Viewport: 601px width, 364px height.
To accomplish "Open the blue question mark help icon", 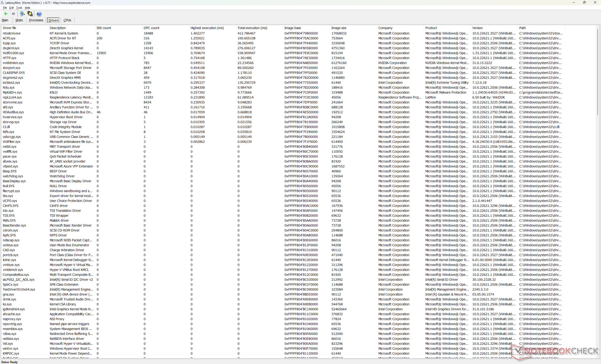I will tap(39, 14).
